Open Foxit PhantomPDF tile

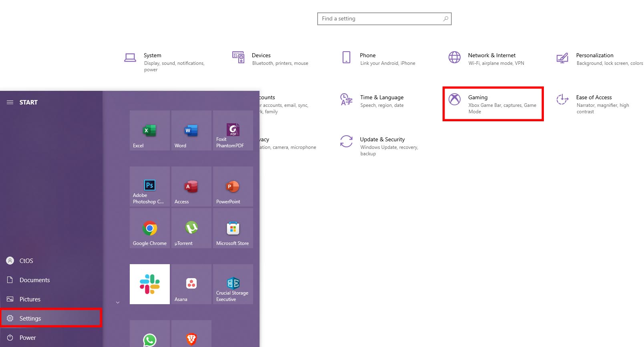[233, 130]
